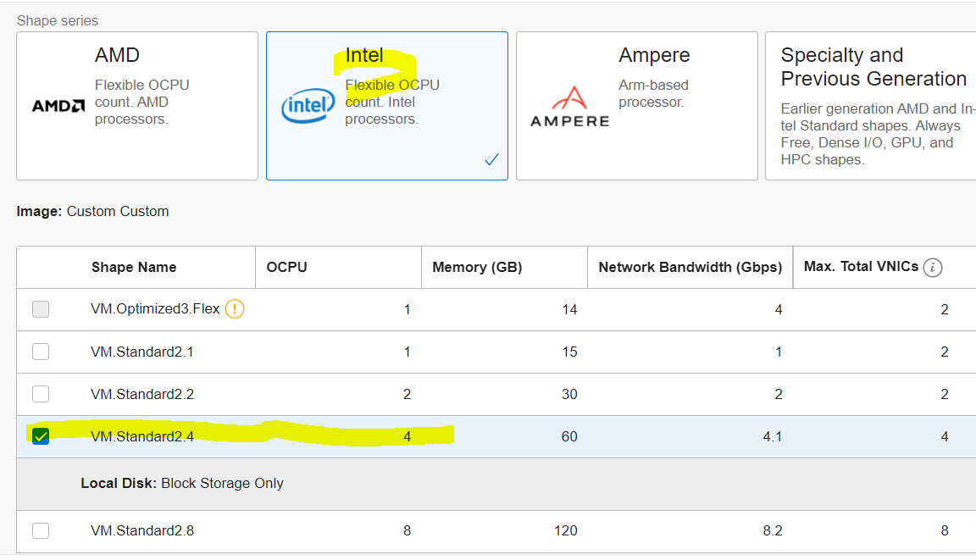Image resolution: width=976 pixels, height=560 pixels.
Task: Tick the VM.Standard2.8 checkbox
Action: tap(41, 531)
